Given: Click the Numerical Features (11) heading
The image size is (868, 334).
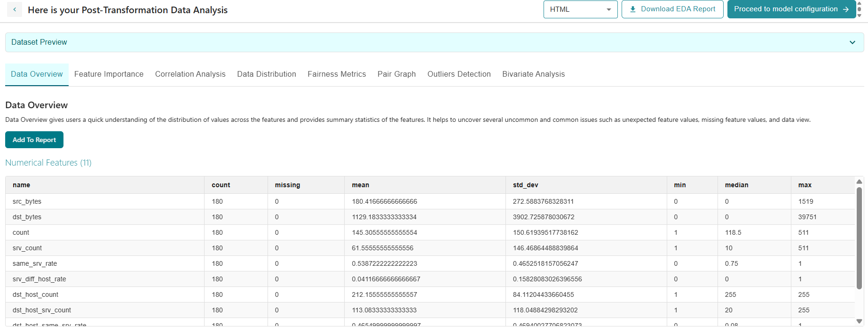Looking at the screenshot, I should pos(48,163).
